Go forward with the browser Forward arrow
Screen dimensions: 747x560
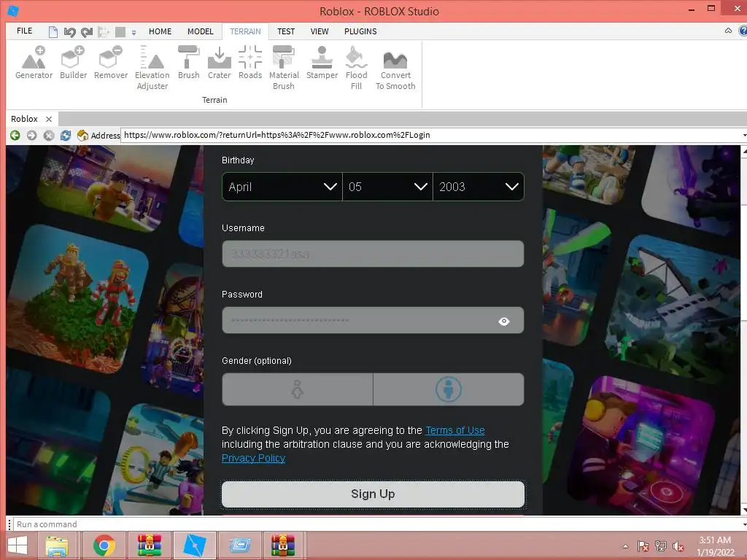tap(32, 135)
